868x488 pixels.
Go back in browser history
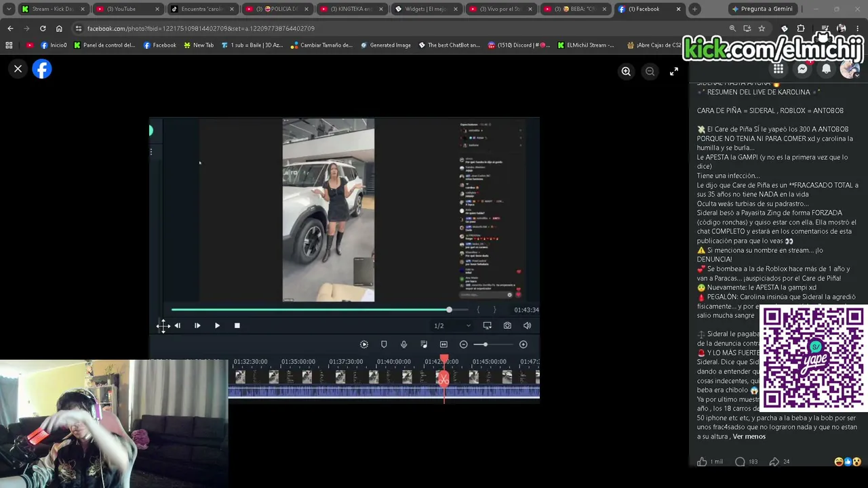[x=10, y=28]
